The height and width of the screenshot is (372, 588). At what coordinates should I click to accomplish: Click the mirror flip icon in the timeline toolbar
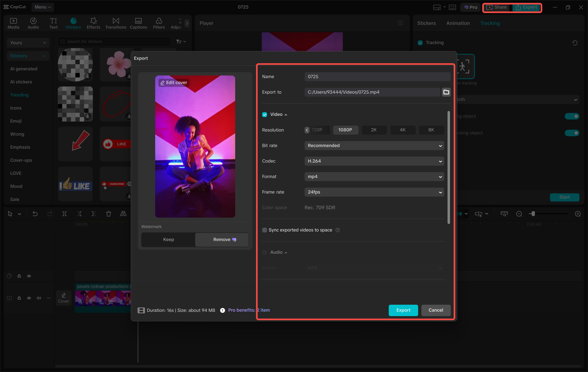pos(123,214)
